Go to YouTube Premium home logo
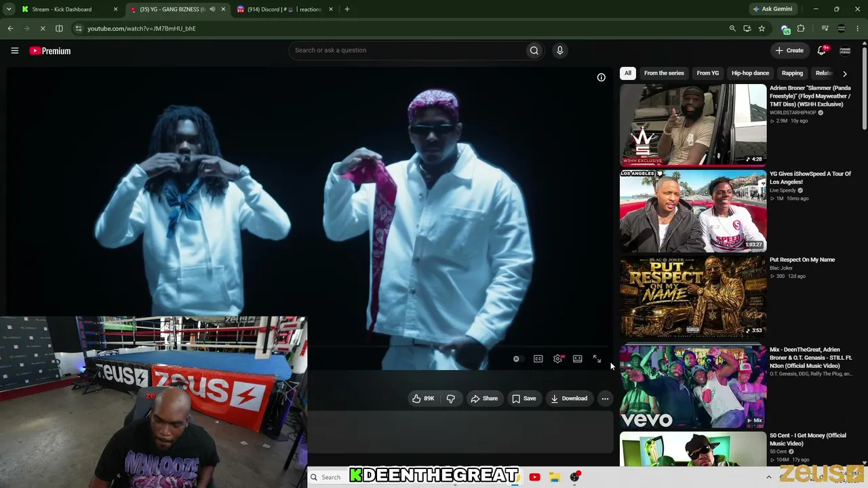 (50, 51)
